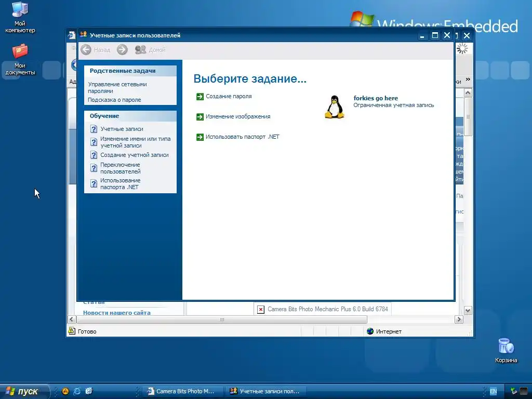Click Назад button label in toolbar
The height and width of the screenshot is (399, 532).
[x=102, y=50]
